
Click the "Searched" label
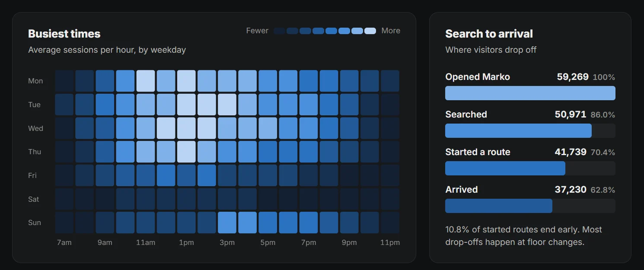[x=466, y=114]
